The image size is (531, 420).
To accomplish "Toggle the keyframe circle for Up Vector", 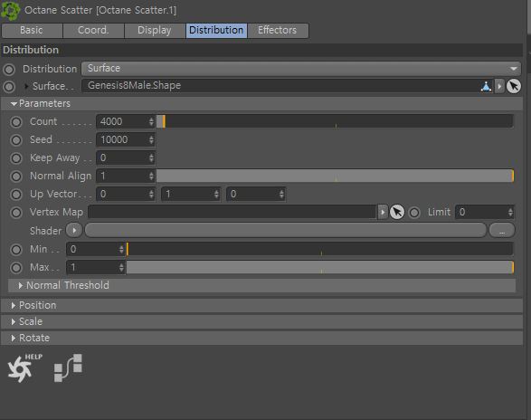I will tap(16, 195).
